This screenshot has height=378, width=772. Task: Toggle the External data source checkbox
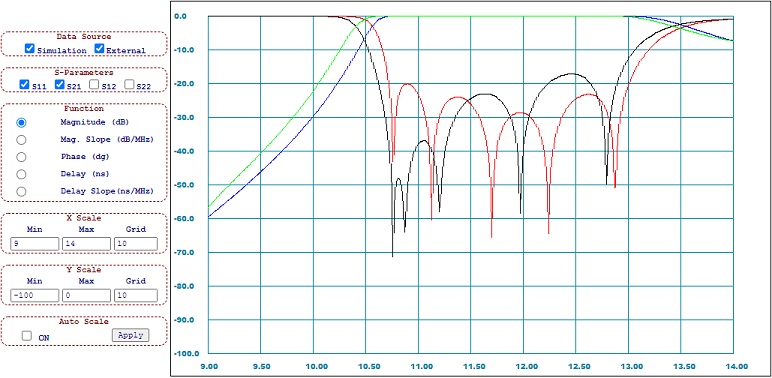click(99, 49)
